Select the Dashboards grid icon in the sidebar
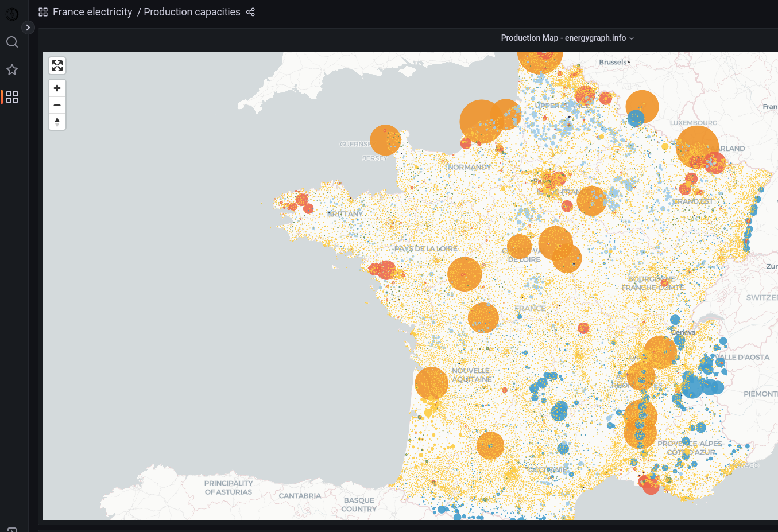Viewport: 778px width, 532px height. click(12, 97)
